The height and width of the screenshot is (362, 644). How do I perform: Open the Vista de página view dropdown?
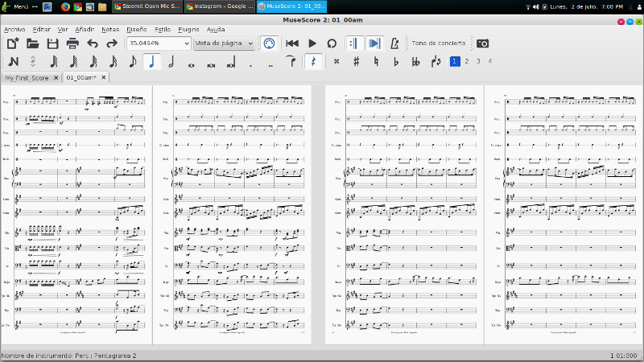coord(224,43)
